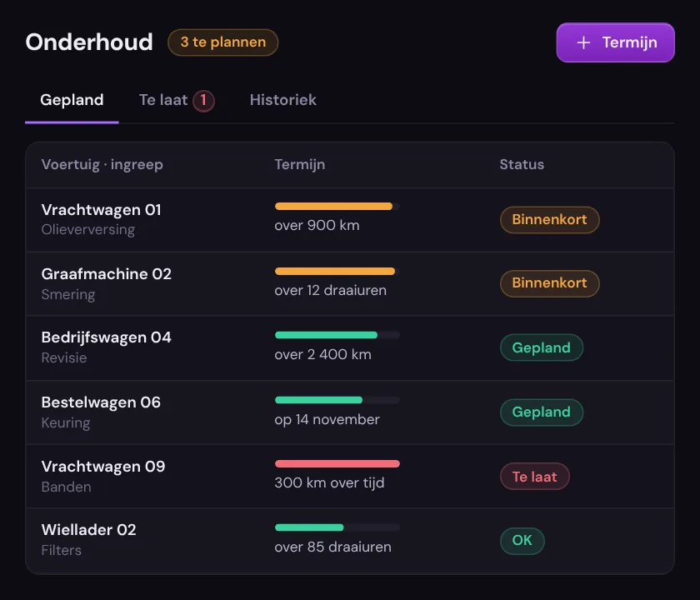
Task: Open the Wiellader 02 row
Action: point(350,540)
